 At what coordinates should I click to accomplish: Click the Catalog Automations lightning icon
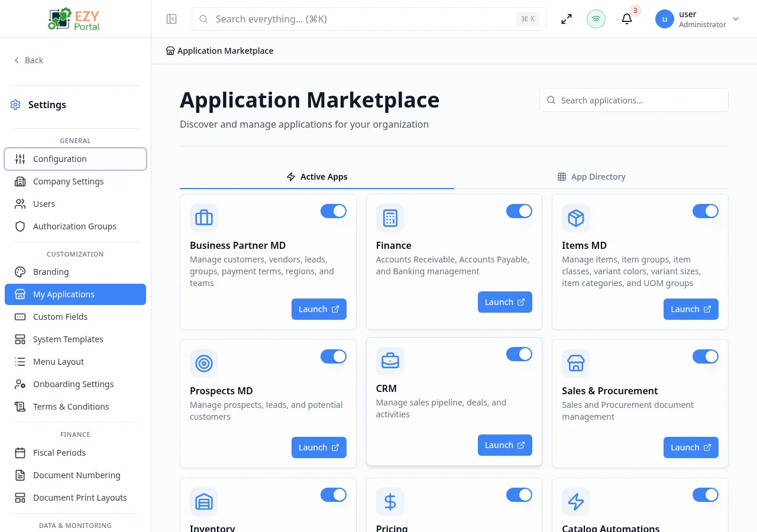click(576, 502)
